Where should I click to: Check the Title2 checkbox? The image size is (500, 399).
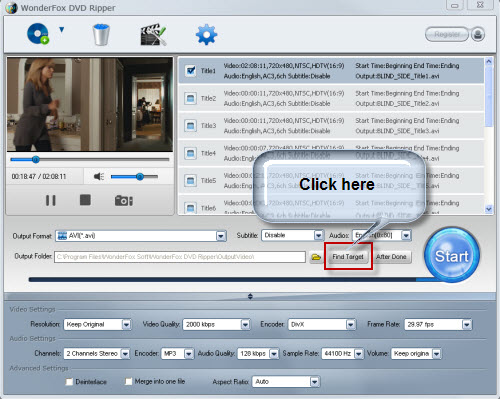click(x=190, y=98)
